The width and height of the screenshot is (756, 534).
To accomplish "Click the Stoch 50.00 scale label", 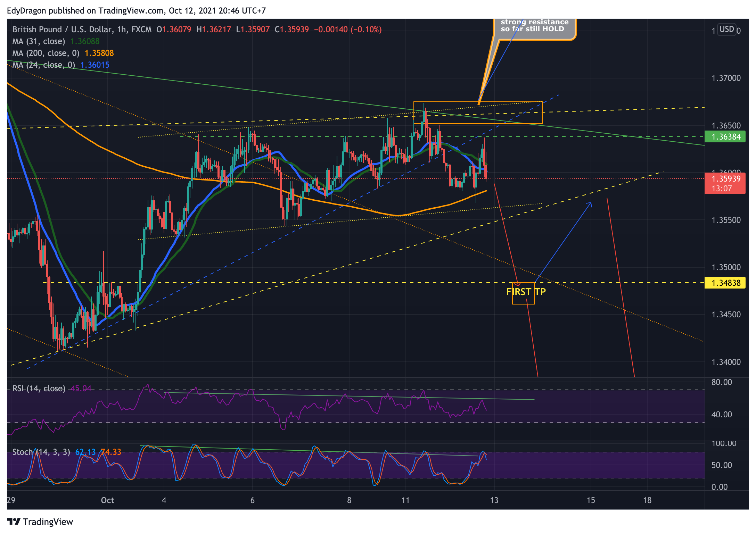I will tap(722, 465).
